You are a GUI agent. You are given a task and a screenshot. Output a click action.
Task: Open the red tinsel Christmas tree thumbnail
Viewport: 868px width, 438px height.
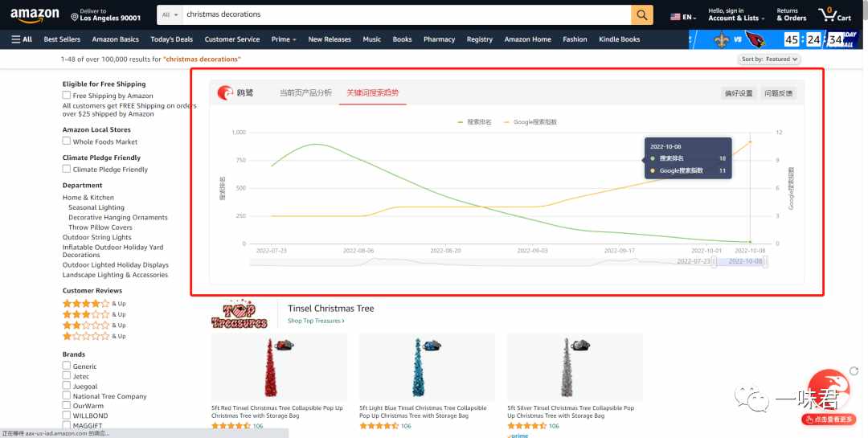coord(279,367)
